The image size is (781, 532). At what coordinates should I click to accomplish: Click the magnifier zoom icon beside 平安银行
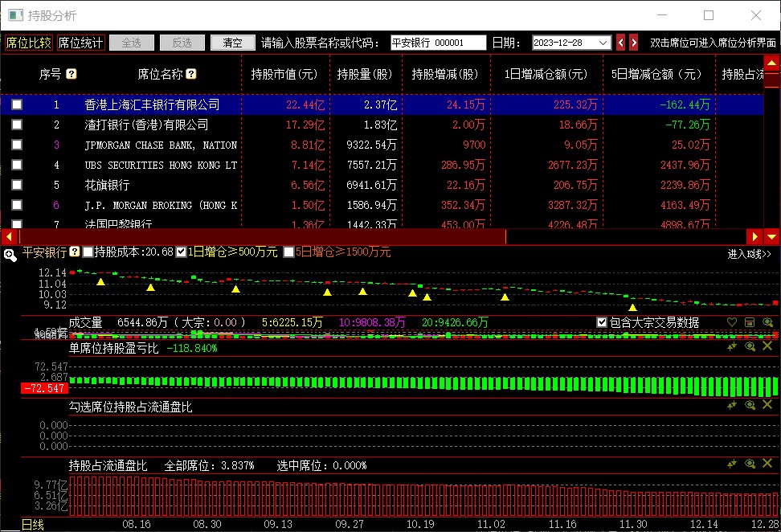coord(10,255)
